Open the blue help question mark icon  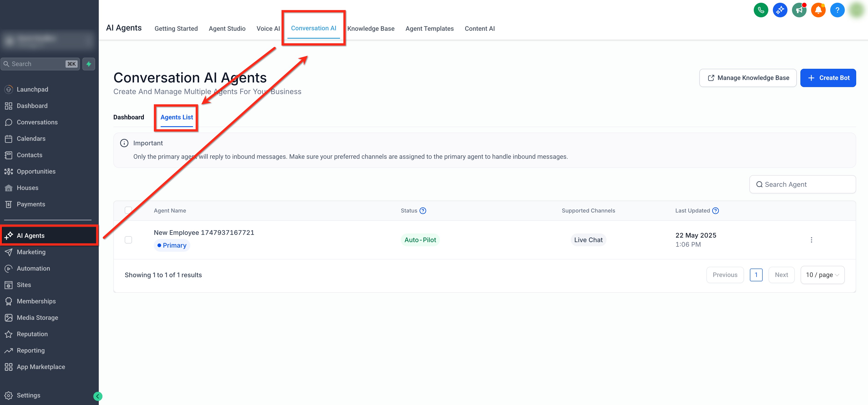837,10
